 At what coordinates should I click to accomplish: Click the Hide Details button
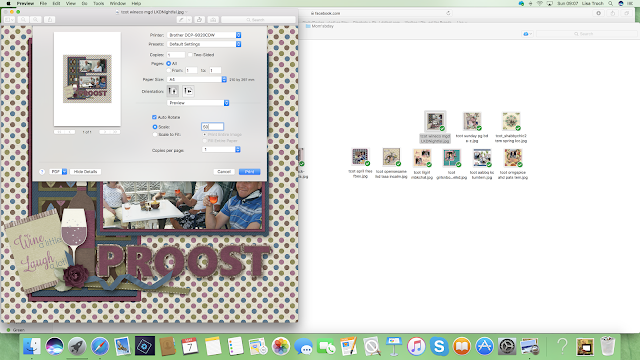tap(86, 172)
